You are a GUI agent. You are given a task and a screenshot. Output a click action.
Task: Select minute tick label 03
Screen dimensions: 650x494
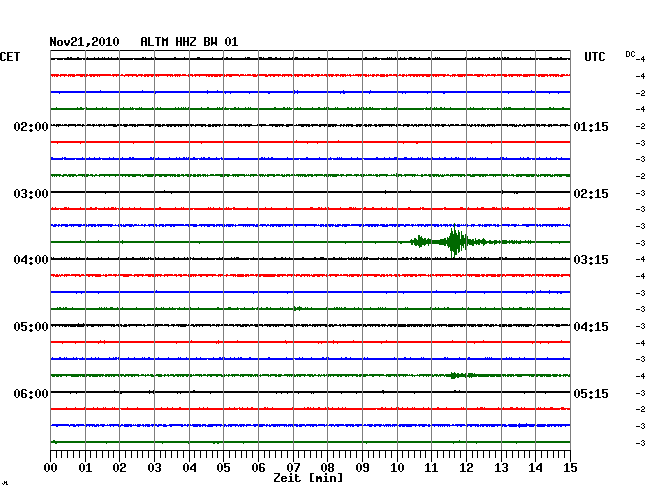154,468
